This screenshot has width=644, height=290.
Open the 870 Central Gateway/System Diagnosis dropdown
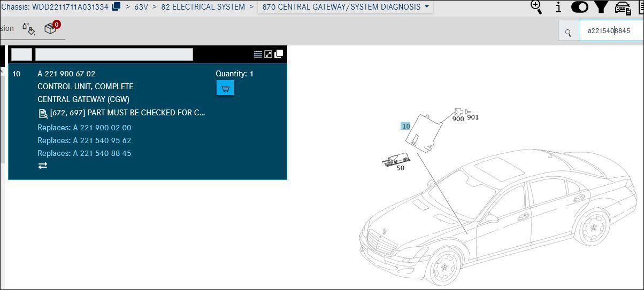346,7
